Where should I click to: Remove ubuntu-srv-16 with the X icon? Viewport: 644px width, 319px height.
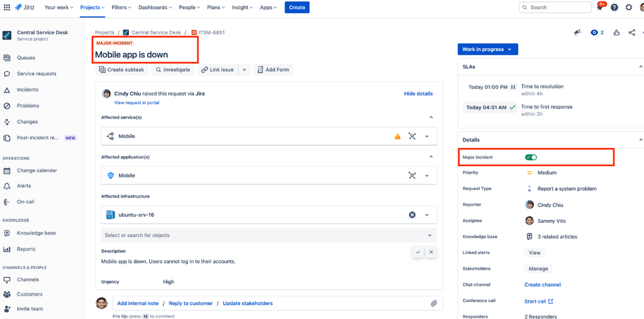(412, 215)
